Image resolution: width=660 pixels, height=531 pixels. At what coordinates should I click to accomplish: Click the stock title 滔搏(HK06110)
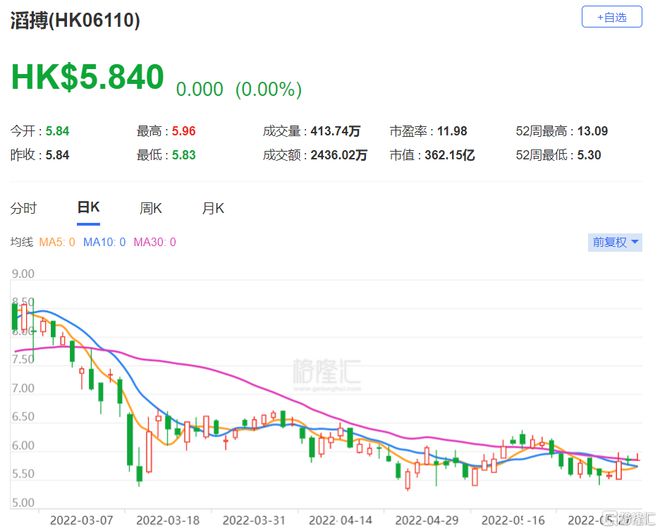(x=75, y=20)
